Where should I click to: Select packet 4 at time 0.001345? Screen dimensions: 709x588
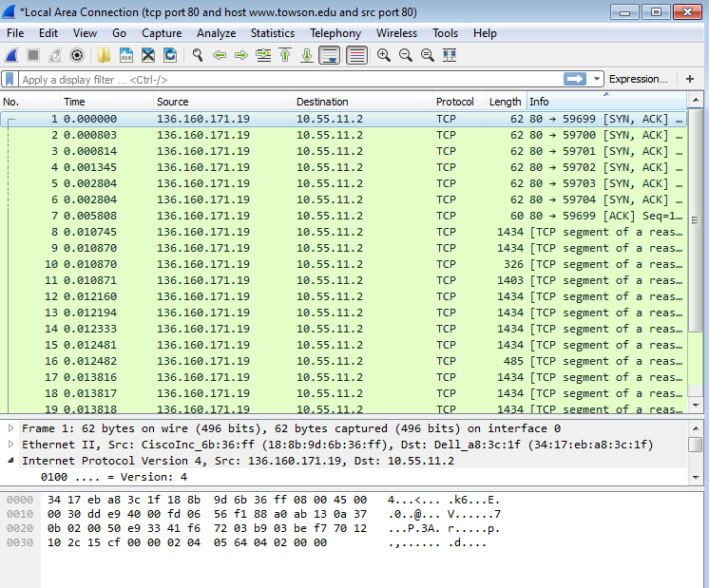[x=344, y=167]
